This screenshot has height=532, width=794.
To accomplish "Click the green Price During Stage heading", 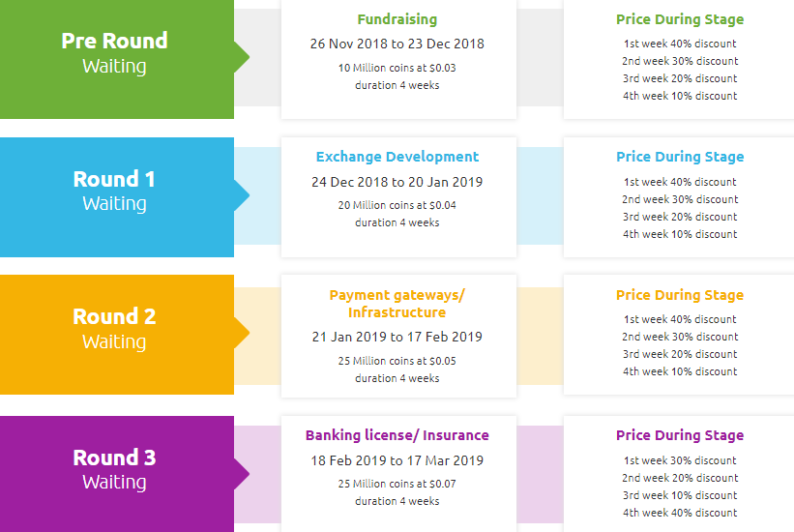I will click(680, 19).
